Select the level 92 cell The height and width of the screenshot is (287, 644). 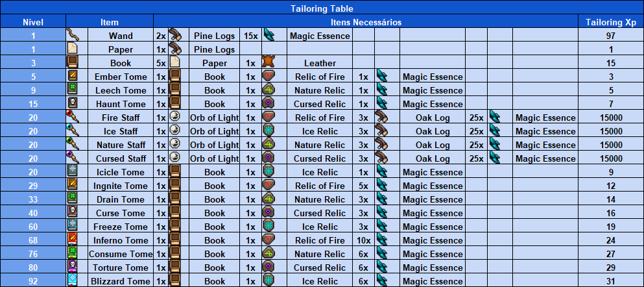33,281
